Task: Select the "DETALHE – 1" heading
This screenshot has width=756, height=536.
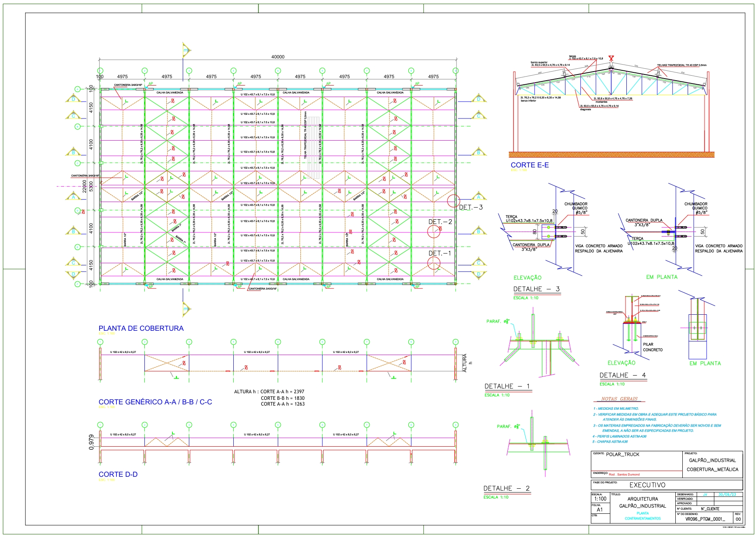Action: point(507,386)
